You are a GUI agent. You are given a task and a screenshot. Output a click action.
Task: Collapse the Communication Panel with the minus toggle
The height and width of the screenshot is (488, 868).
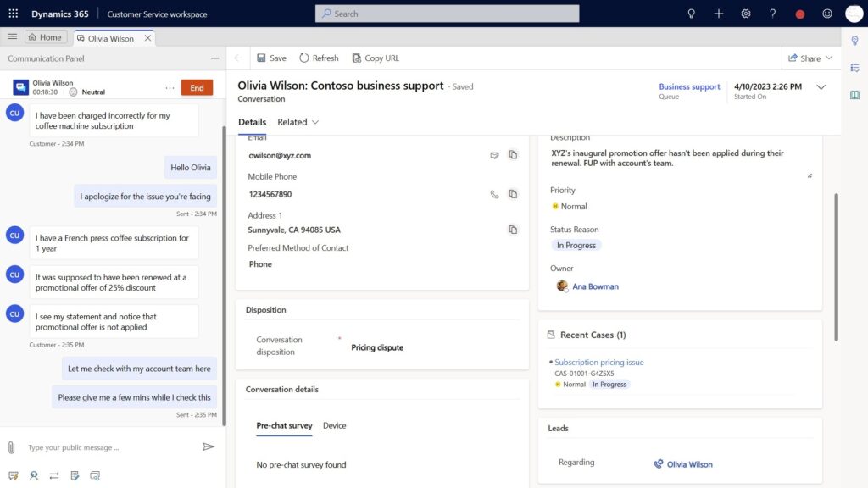[214, 58]
